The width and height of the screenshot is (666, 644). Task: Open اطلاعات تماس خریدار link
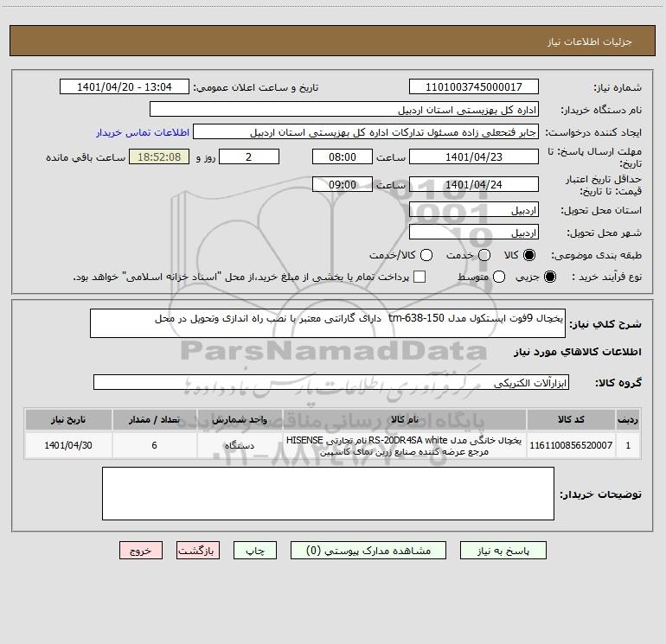click(143, 132)
